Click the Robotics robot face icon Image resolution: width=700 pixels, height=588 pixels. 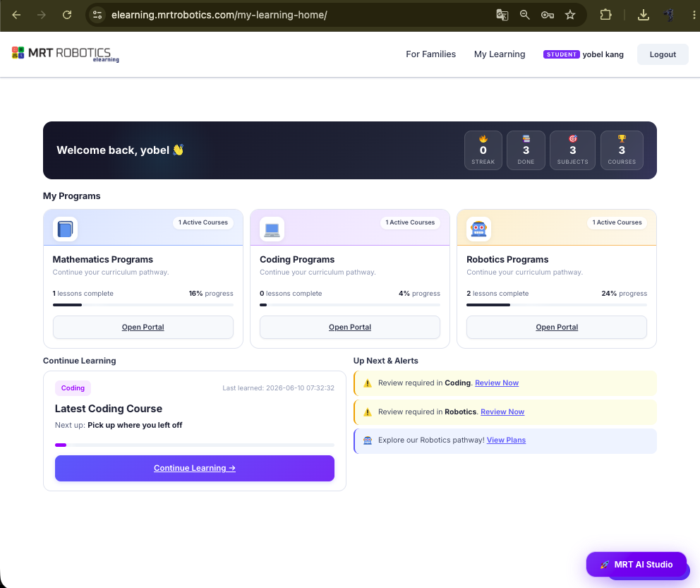click(478, 229)
